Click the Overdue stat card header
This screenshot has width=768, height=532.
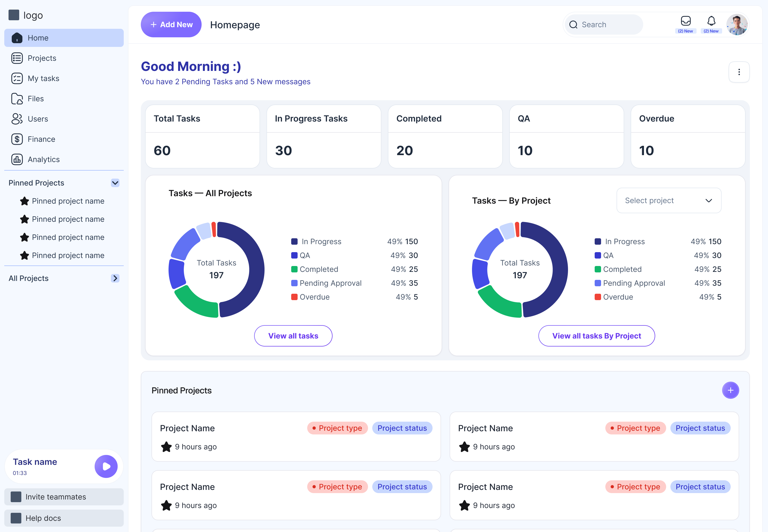pyautogui.click(x=688, y=119)
